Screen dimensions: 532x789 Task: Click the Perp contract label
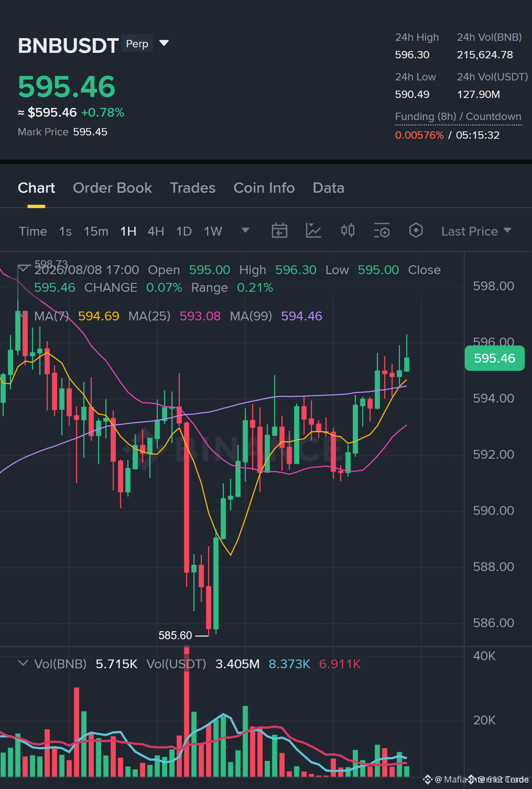coord(137,43)
